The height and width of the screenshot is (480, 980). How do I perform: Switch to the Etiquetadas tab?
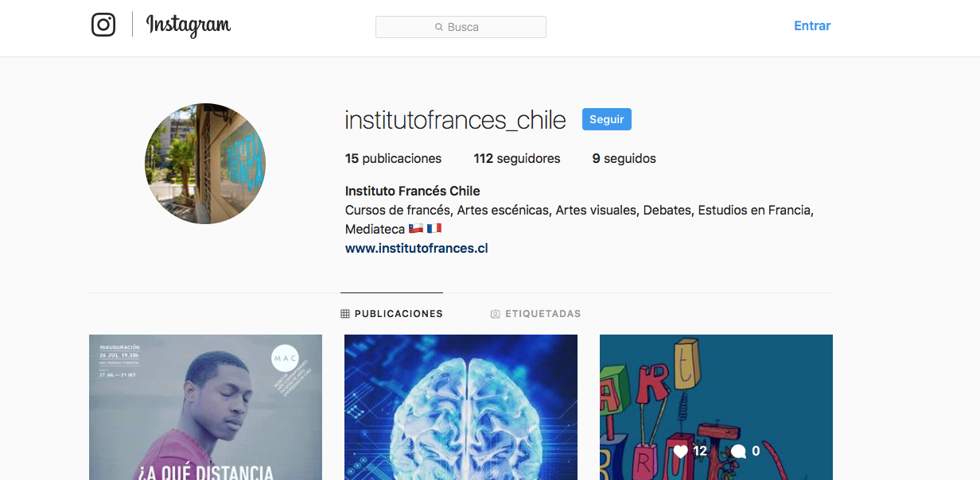point(536,314)
